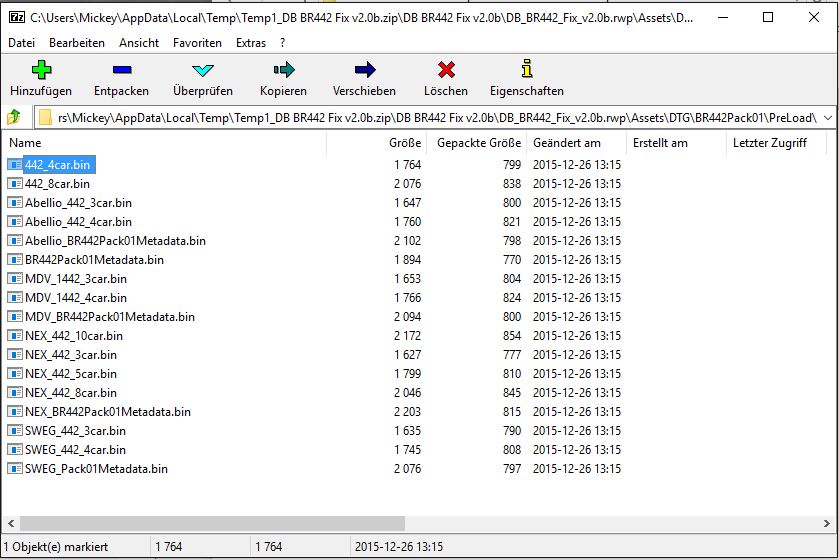
Task: Click file icon of MDV_1442_3car.bin
Action: [x=15, y=279]
